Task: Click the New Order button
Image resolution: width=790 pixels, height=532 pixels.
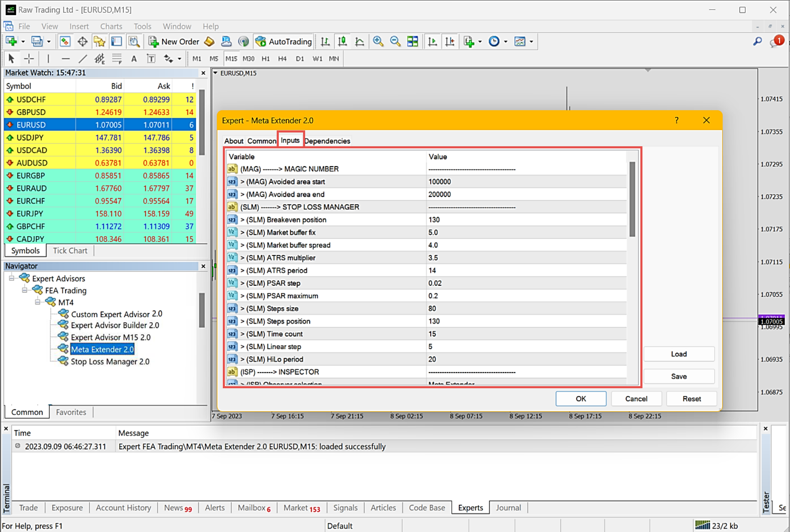Action: (x=174, y=41)
